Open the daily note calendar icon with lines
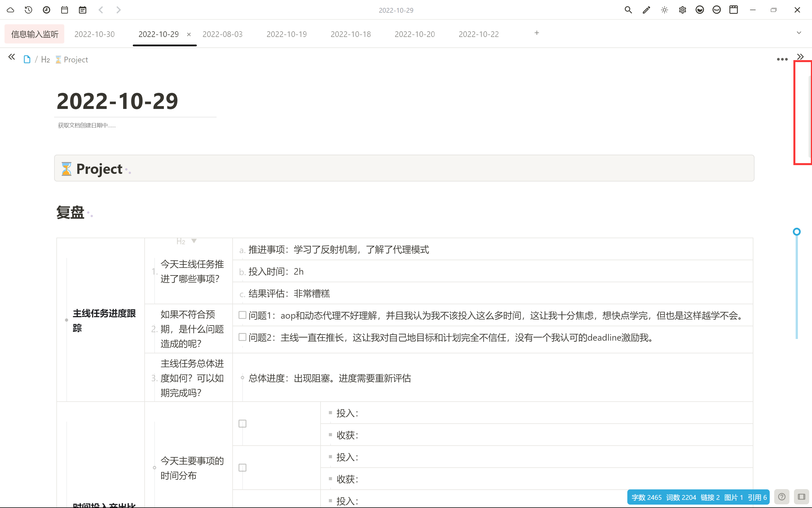This screenshot has width=812, height=508. 83,10
